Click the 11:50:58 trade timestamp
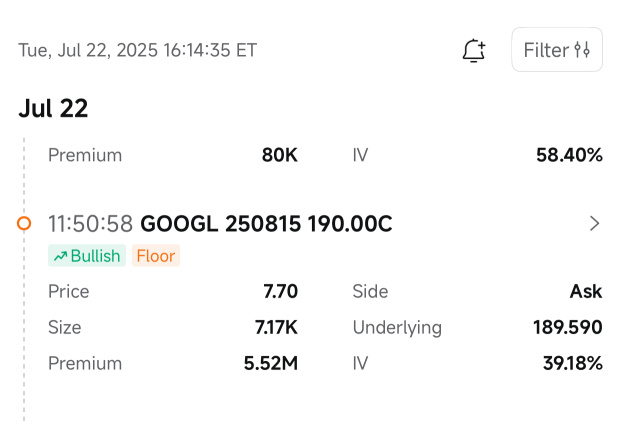The width and height of the screenshot is (621, 422). coord(90,224)
